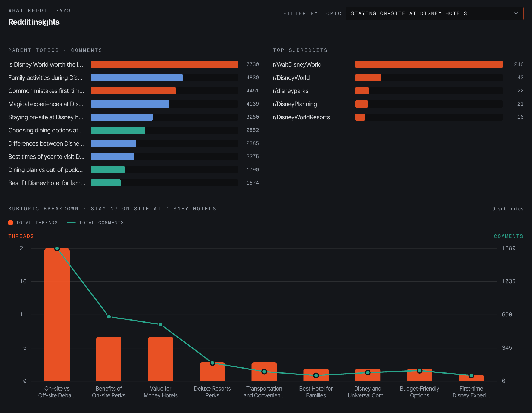Select the 'Best Hotel for Families' axis label
This screenshot has height=413, width=532.
pyautogui.click(x=316, y=392)
